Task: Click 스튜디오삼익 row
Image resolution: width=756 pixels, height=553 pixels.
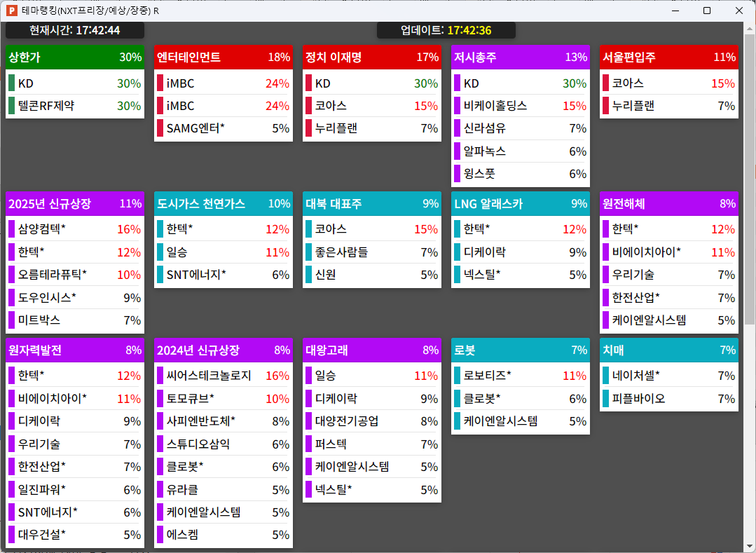Action: [x=224, y=444]
